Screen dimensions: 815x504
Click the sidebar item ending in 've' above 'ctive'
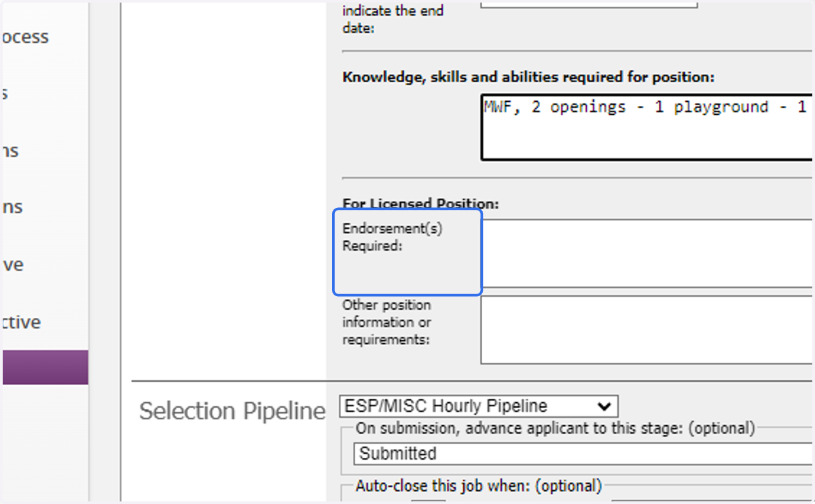[x=13, y=265]
